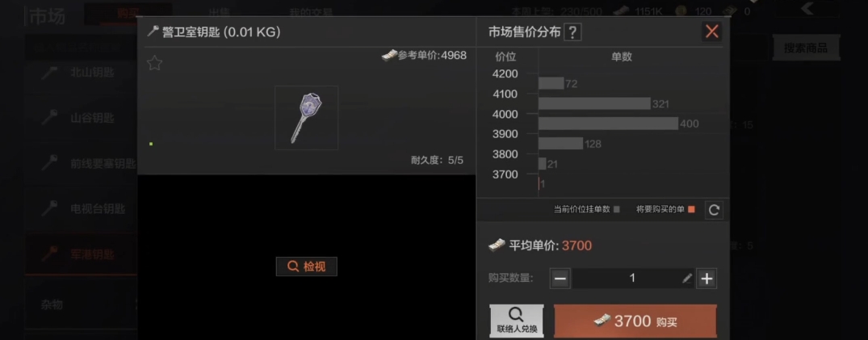This screenshot has height=340, width=868.
Task: Click the purchase quantity input field
Action: pos(633,279)
